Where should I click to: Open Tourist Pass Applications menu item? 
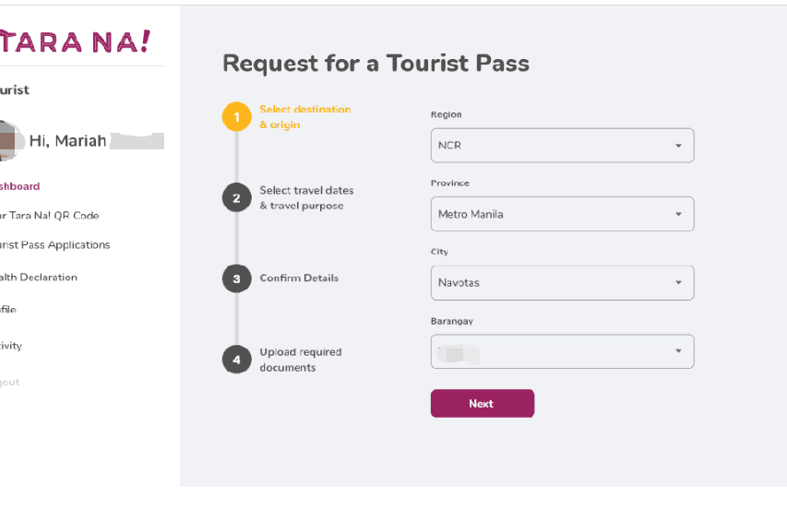tap(55, 245)
